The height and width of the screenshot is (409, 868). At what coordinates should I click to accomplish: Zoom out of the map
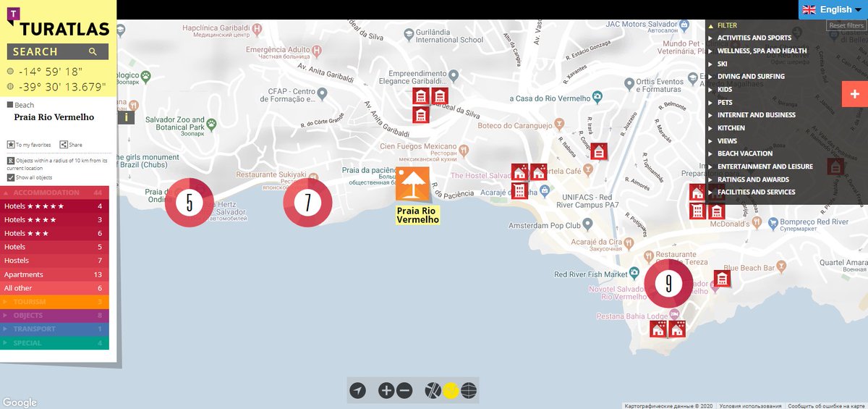click(x=404, y=391)
